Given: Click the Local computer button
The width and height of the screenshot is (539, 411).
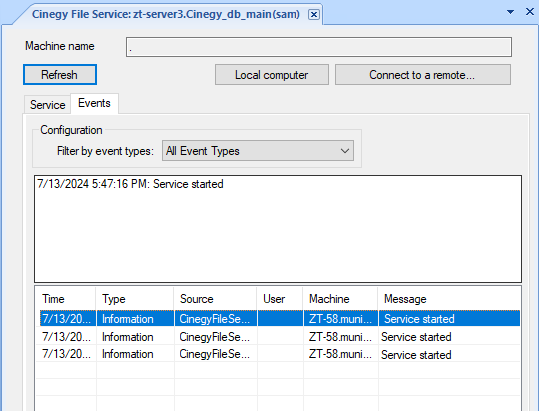Looking at the screenshot, I should point(272,75).
